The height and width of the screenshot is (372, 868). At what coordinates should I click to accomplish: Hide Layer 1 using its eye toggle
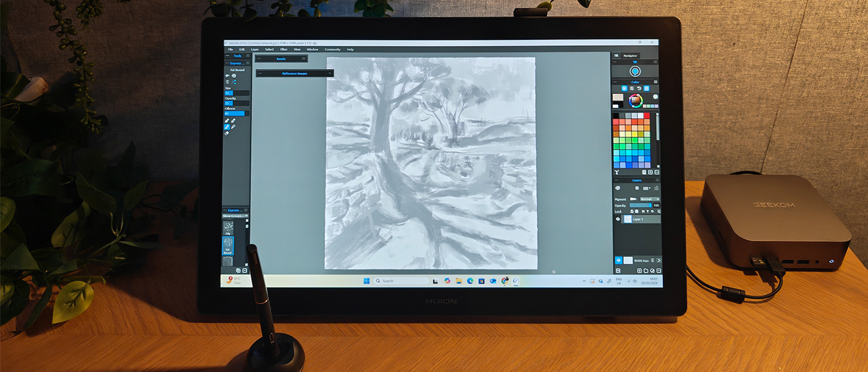click(618, 219)
